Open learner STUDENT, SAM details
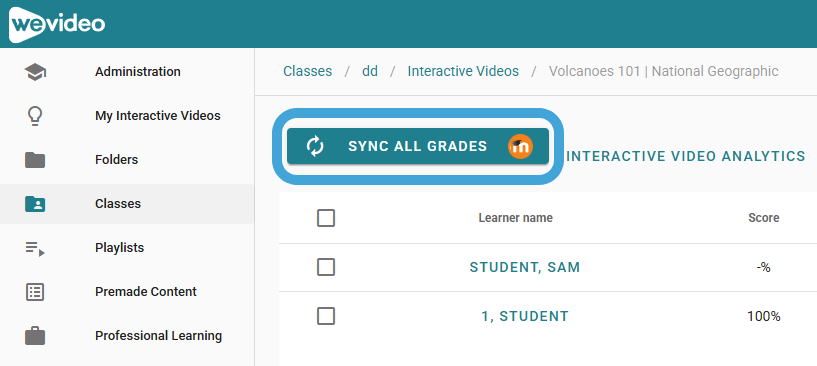Viewport: 817px width, 366px height. pos(525,267)
